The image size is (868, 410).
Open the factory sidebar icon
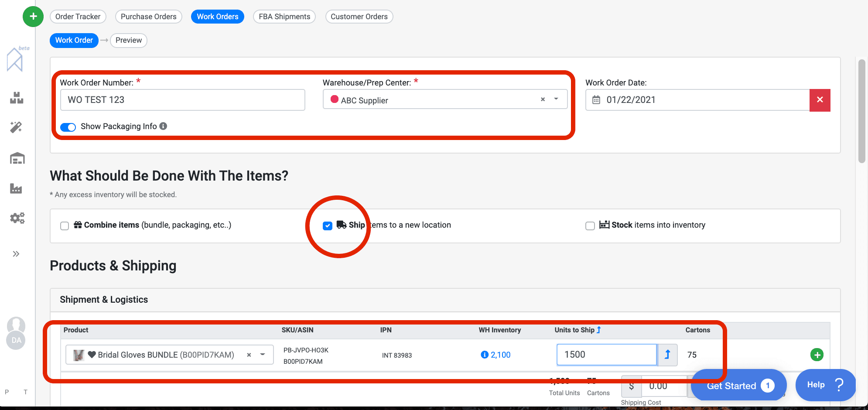[16, 188]
